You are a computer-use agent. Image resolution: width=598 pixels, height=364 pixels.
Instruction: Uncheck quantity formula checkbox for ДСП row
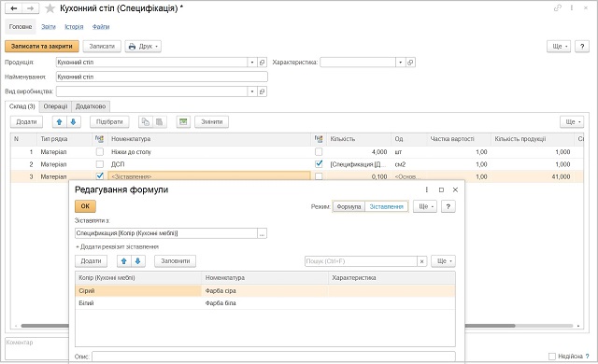click(319, 164)
